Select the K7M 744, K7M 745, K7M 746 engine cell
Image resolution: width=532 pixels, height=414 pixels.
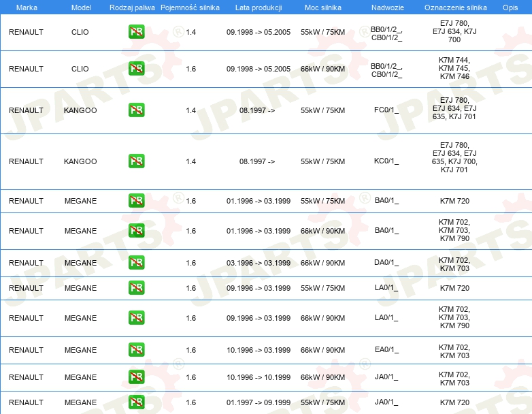(x=454, y=69)
